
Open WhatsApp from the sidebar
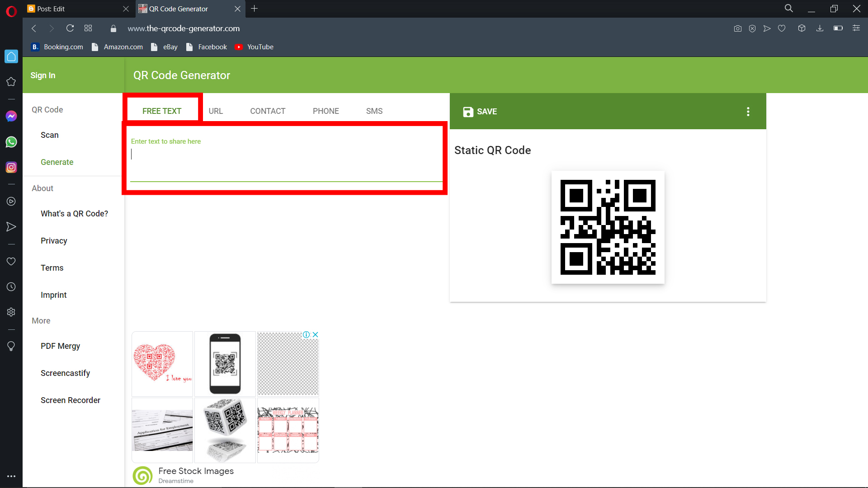(x=11, y=142)
